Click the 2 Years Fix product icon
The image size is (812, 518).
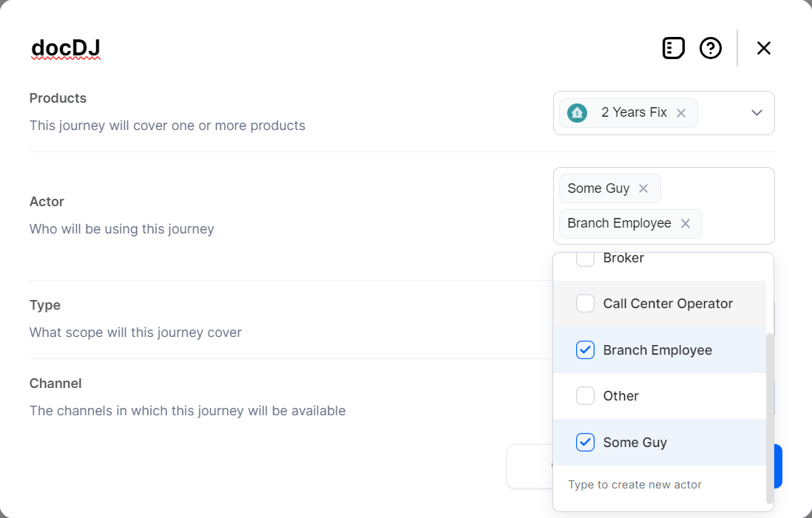click(x=577, y=113)
